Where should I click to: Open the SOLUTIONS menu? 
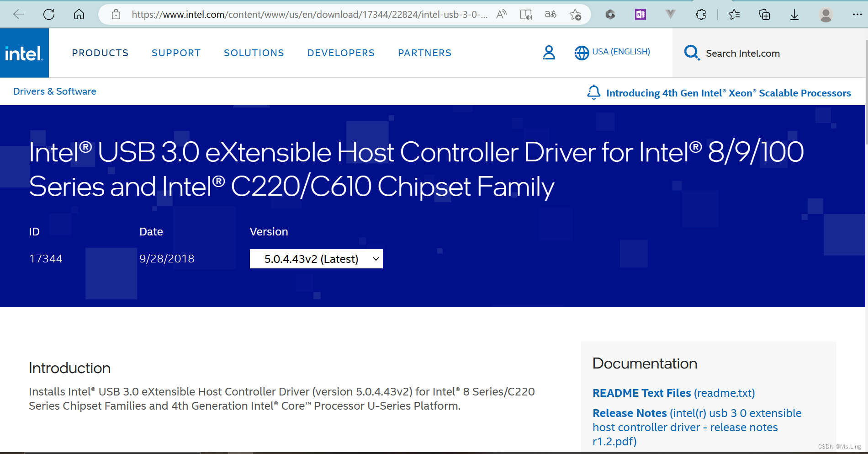(x=254, y=53)
